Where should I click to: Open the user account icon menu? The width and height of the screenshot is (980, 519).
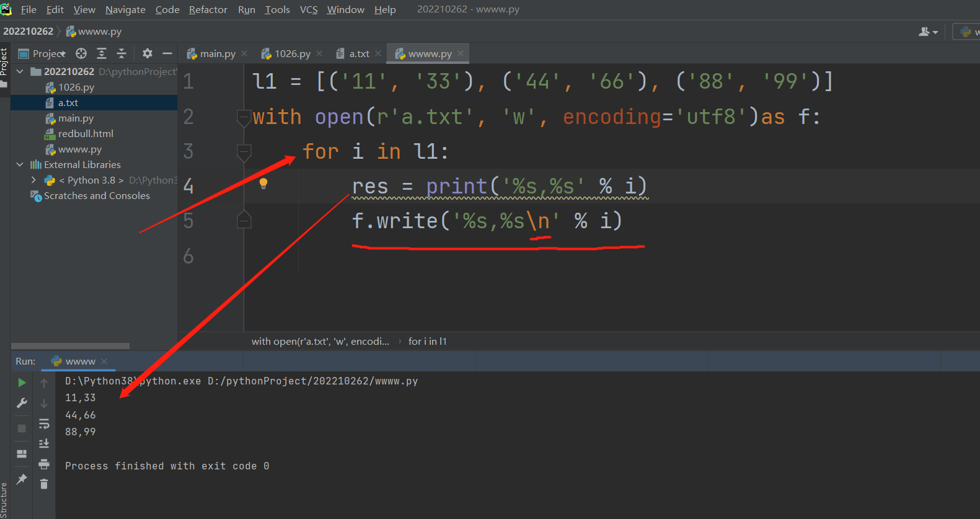pos(928,32)
